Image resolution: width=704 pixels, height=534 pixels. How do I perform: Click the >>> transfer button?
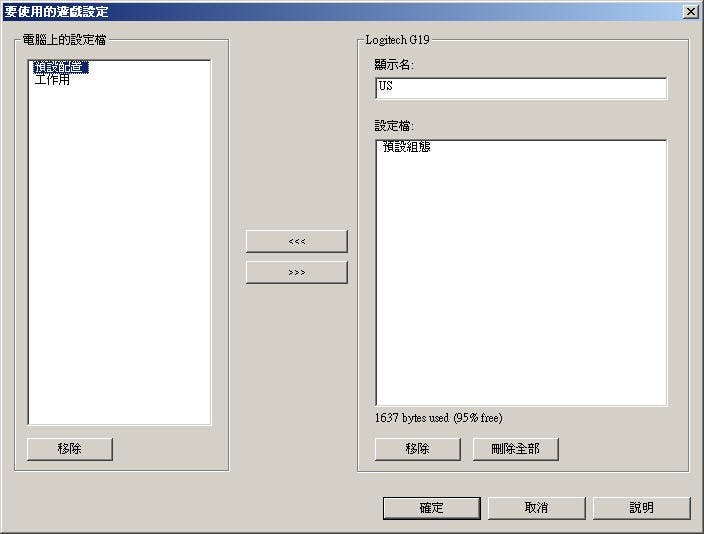[x=297, y=273]
